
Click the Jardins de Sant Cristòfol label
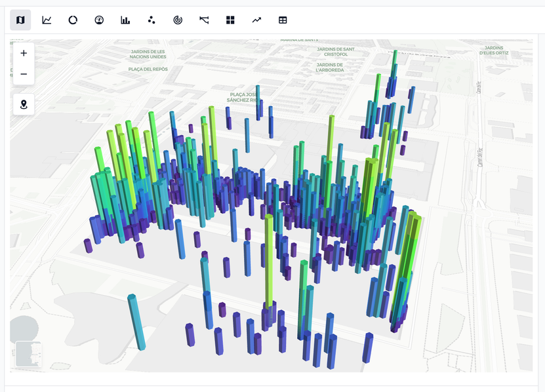[x=336, y=51]
